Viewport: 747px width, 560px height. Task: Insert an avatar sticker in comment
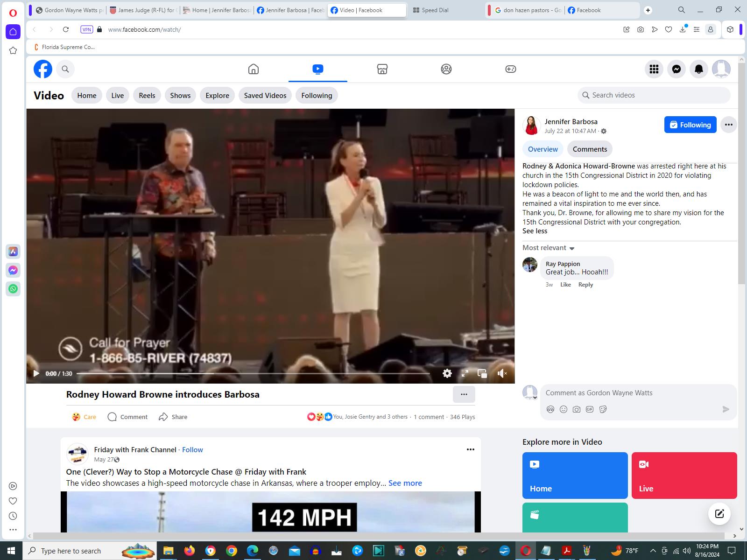550,409
